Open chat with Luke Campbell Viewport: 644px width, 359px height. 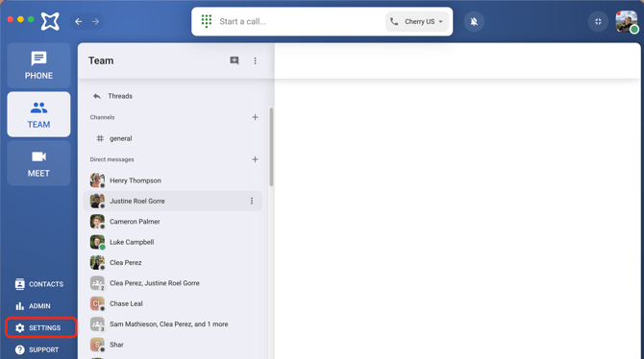pos(172,242)
